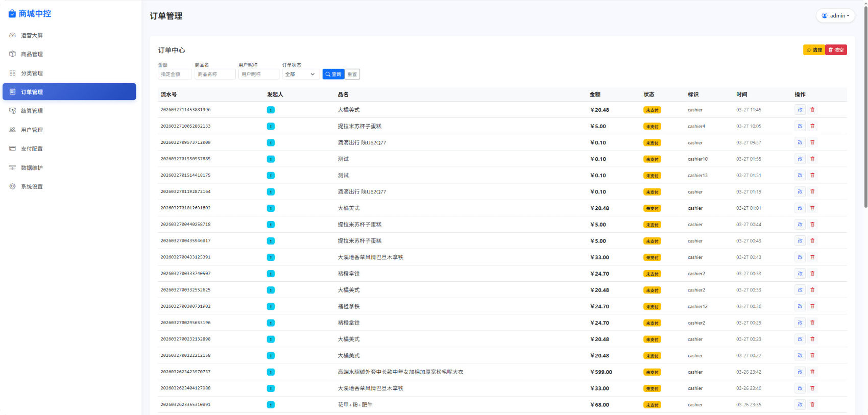Click 未支付 badge on the 03-27 11:45 order

click(x=652, y=110)
